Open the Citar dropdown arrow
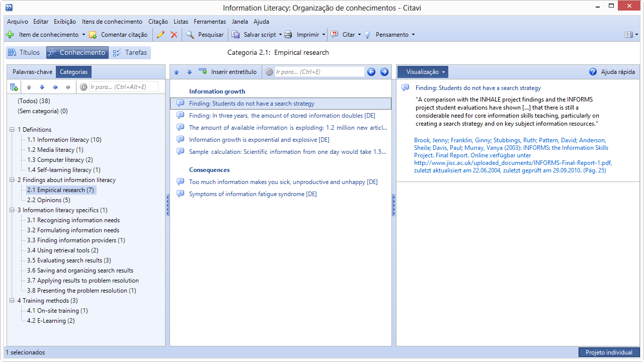Screen dimensions: 644x362 tap(359, 35)
